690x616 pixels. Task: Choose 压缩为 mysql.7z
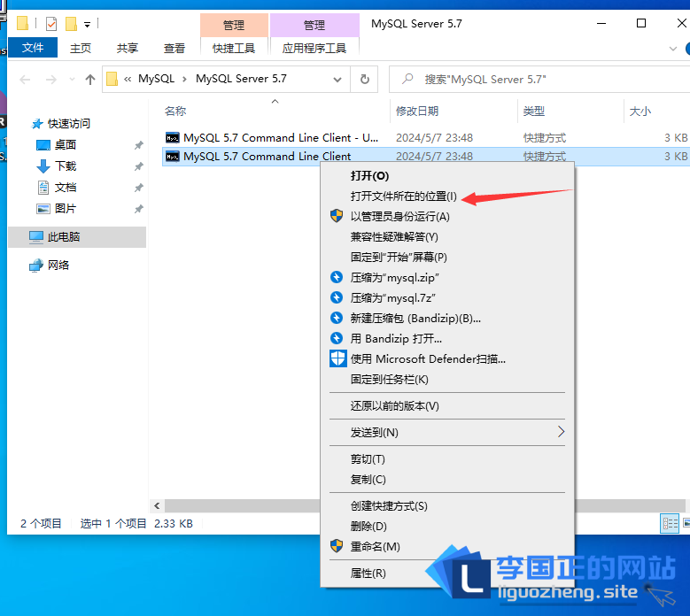click(x=447, y=297)
